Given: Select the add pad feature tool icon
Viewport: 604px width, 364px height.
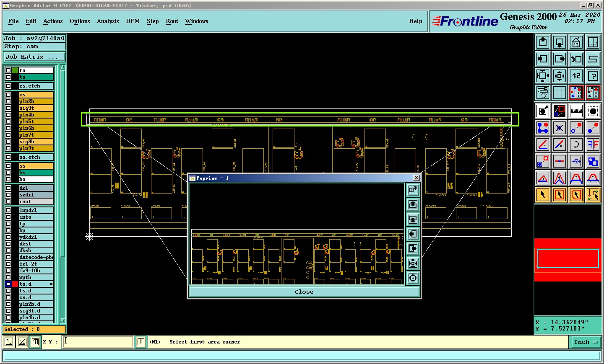Looking at the screenshot, I should (593, 111).
